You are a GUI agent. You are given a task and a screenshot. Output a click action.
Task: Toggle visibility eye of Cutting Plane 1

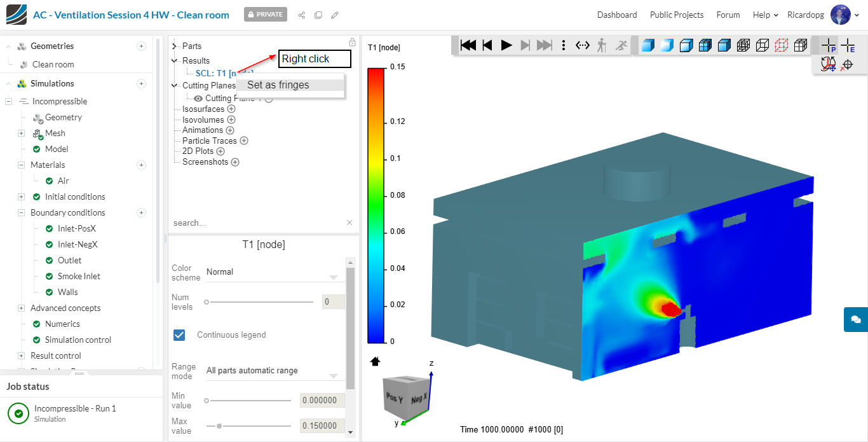(198, 98)
